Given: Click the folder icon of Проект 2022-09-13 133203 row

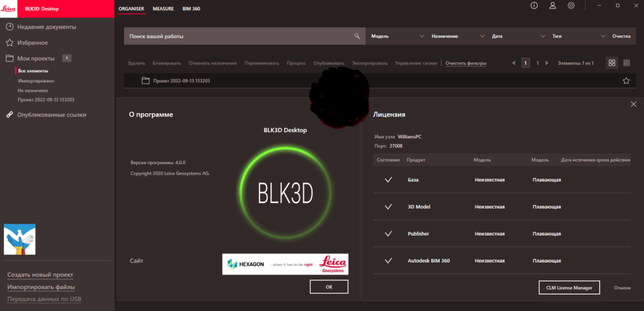Looking at the screenshot, I should pos(145,81).
